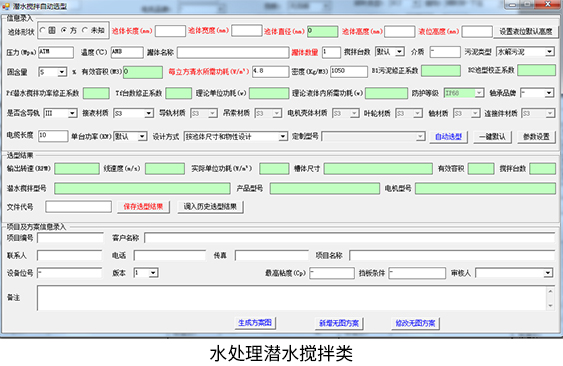Select the 圆 pool shape radio button

(x=43, y=30)
